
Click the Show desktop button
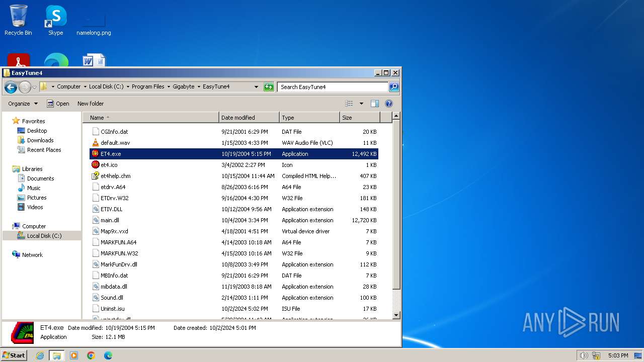[638, 355]
